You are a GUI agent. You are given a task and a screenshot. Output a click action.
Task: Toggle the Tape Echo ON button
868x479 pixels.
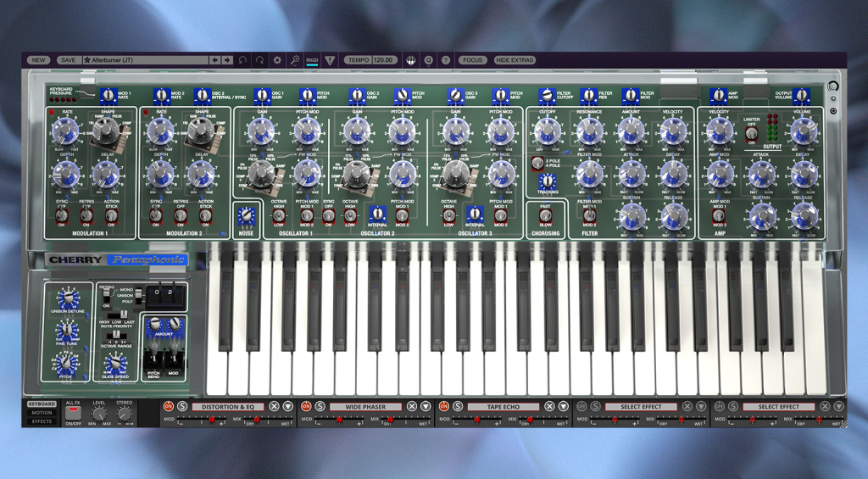[444, 406]
